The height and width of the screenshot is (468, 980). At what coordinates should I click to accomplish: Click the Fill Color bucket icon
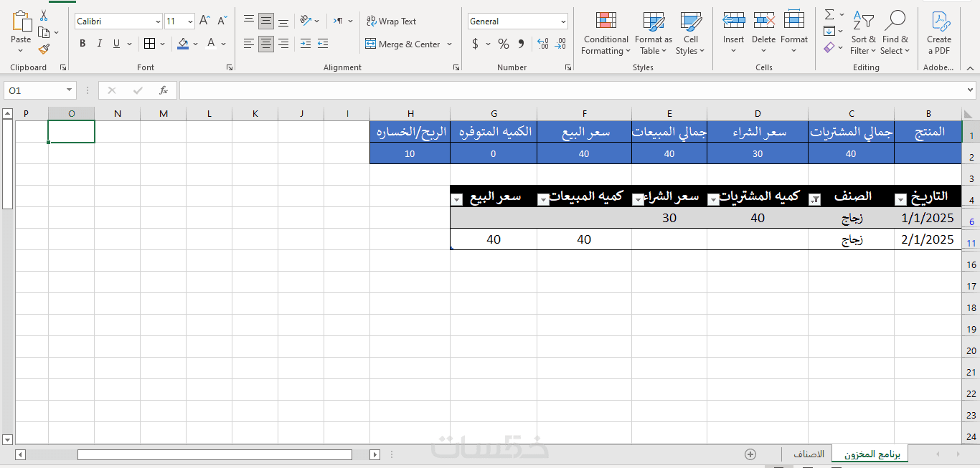(x=183, y=44)
